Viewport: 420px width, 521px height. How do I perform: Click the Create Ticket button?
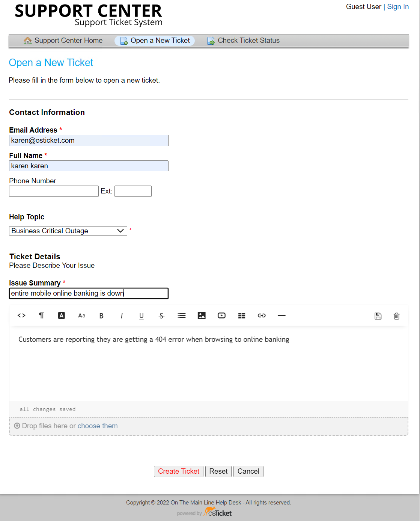tap(179, 471)
